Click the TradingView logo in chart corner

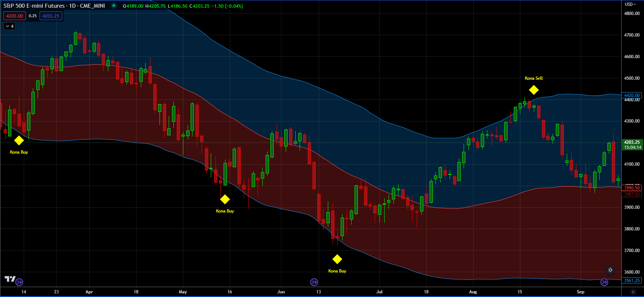pos(10,279)
